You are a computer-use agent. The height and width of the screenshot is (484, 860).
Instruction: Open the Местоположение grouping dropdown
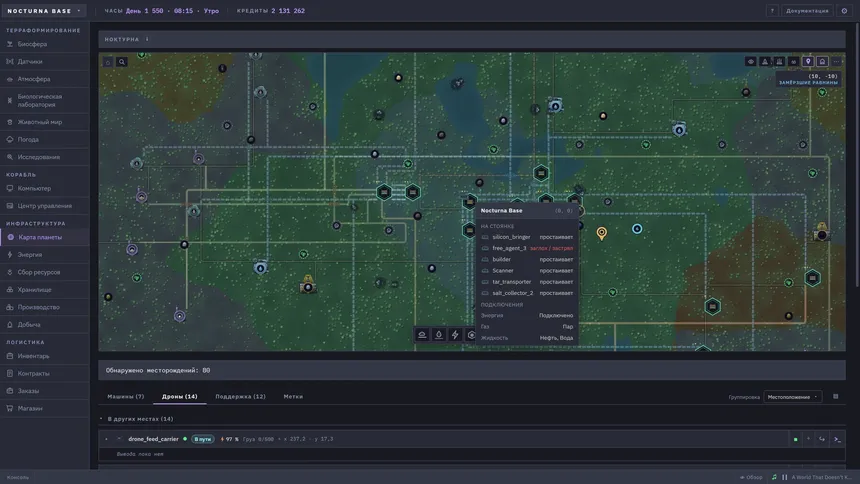click(793, 397)
